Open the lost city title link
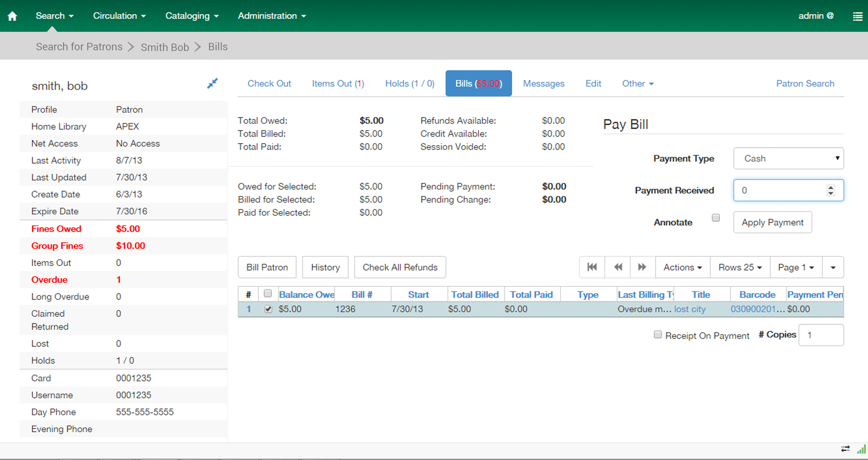The image size is (868, 460). coord(690,309)
